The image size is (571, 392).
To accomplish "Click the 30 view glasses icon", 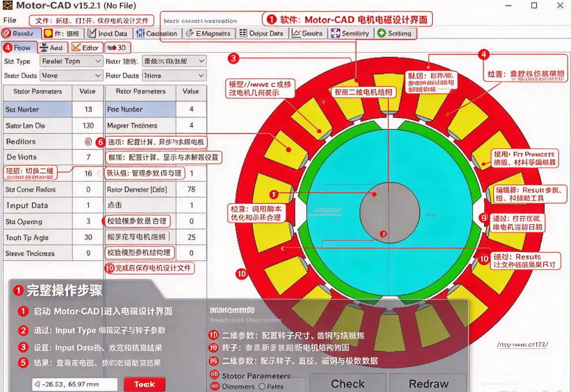I will 111,48.
